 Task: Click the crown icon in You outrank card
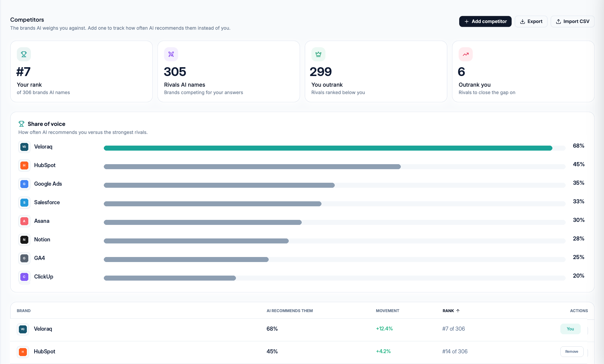point(318,54)
